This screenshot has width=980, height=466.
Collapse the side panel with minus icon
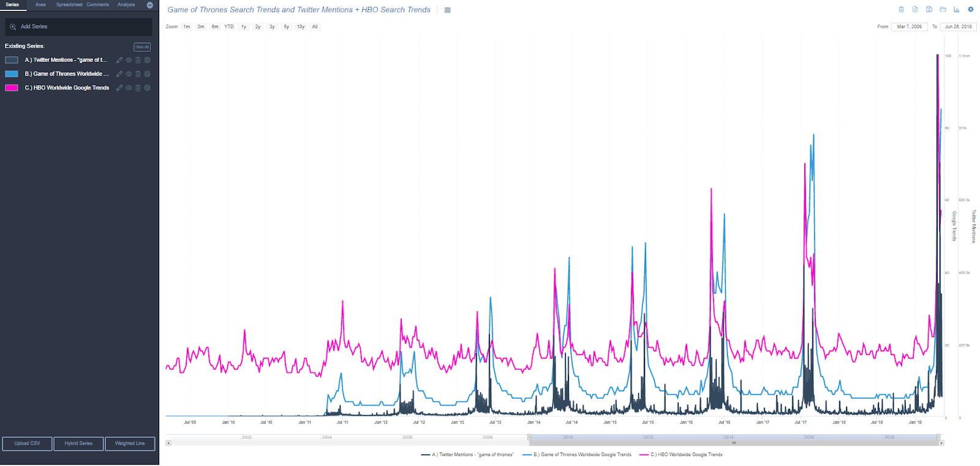click(150, 5)
